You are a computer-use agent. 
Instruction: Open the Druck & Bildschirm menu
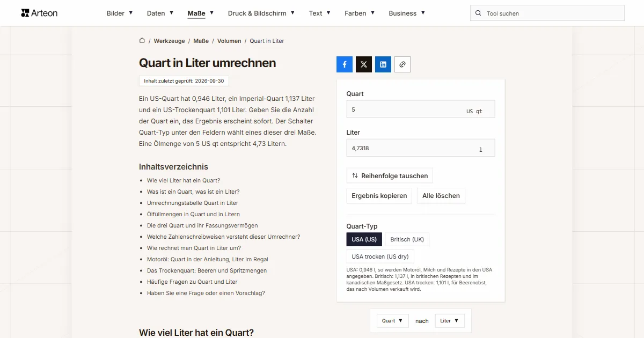tap(261, 13)
